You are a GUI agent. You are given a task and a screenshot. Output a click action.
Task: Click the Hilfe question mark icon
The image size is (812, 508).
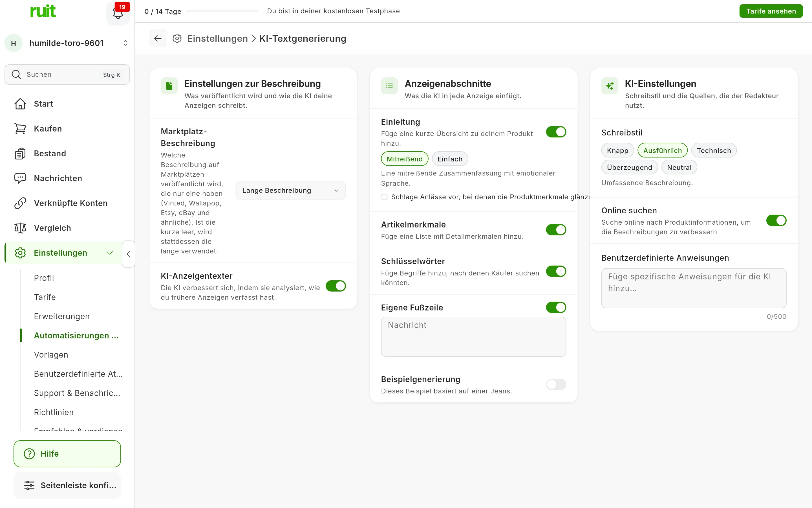(29, 454)
